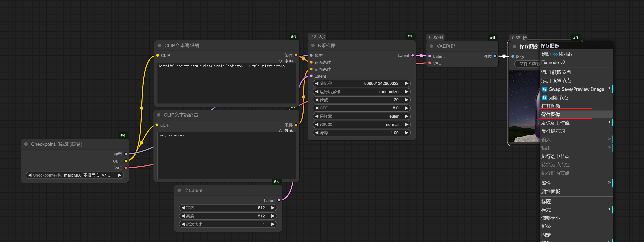The width and height of the screenshot is (644, 242).
Task: Open the Checkpoint名称 model selector
Action: 75,175
